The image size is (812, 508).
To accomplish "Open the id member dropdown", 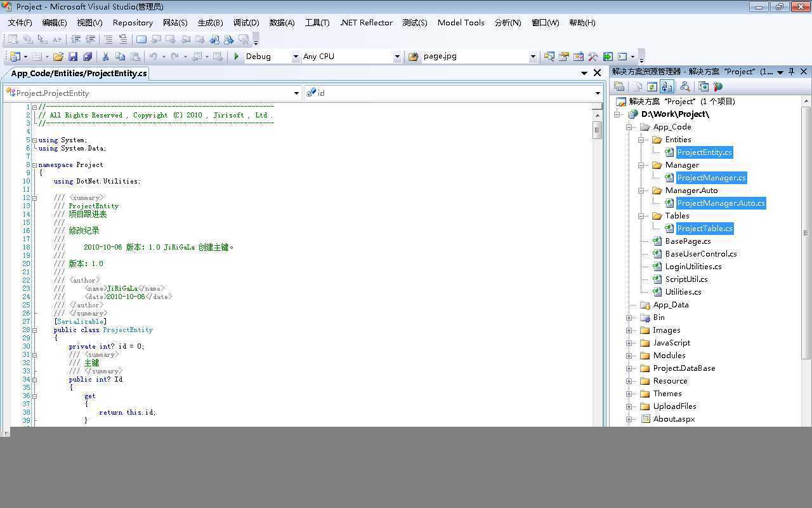I will click(x=598, y=93).
